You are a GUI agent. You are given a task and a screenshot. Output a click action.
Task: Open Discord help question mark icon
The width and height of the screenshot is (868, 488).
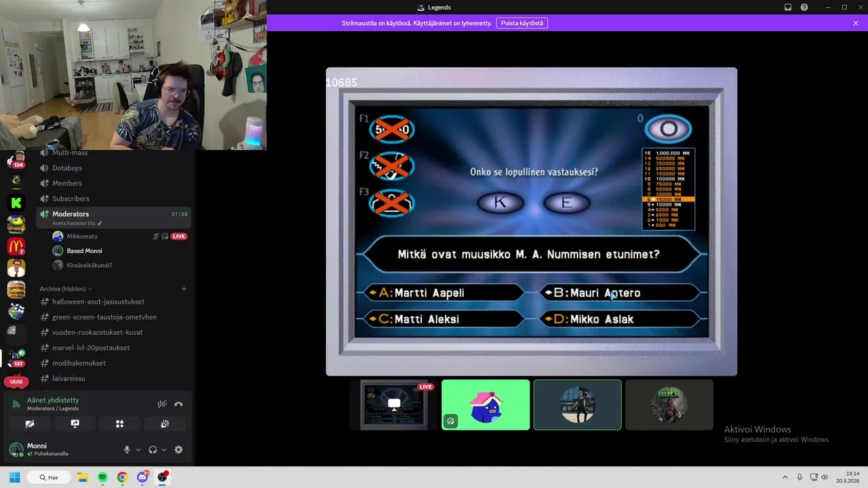coord(804,7)
